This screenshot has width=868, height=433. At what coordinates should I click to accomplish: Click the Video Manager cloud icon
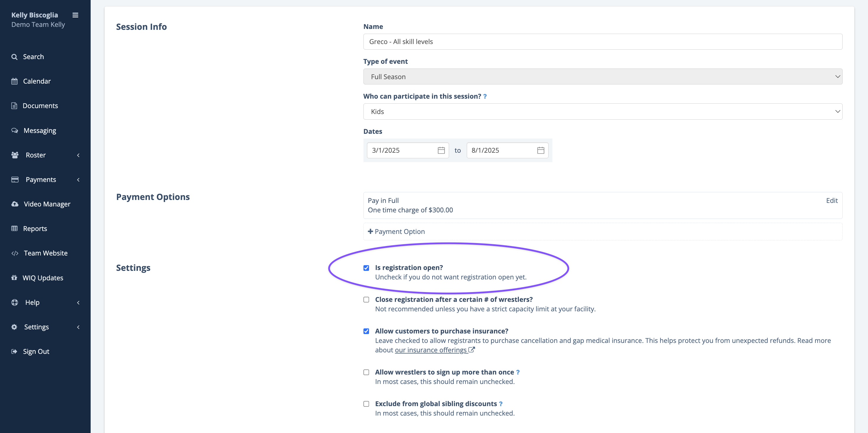[x=15, y=204]
